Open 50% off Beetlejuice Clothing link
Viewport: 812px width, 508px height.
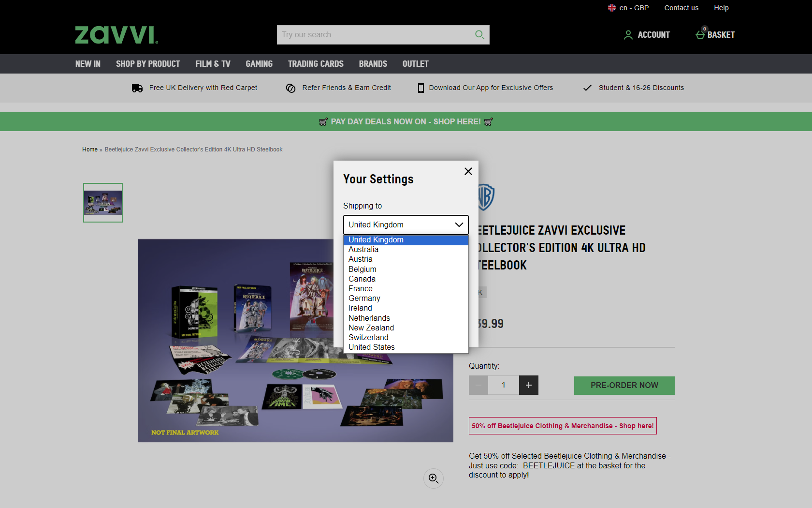563,426
